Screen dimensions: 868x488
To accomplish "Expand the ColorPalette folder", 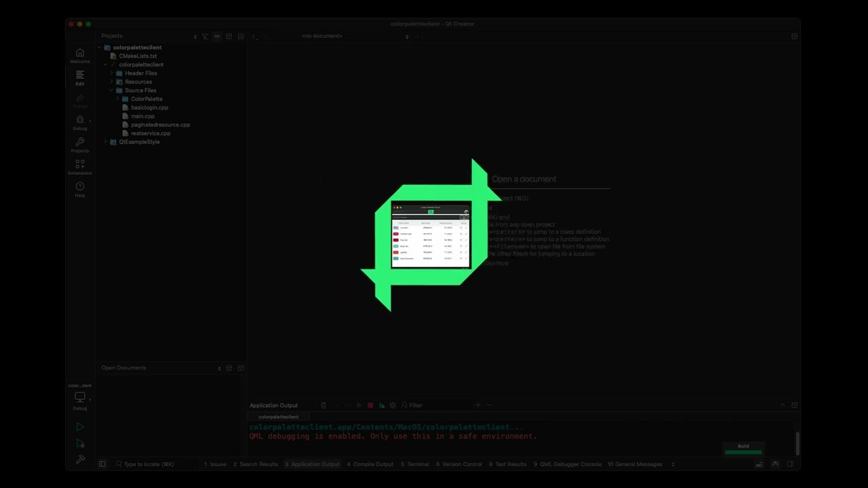I will (118, 99).
